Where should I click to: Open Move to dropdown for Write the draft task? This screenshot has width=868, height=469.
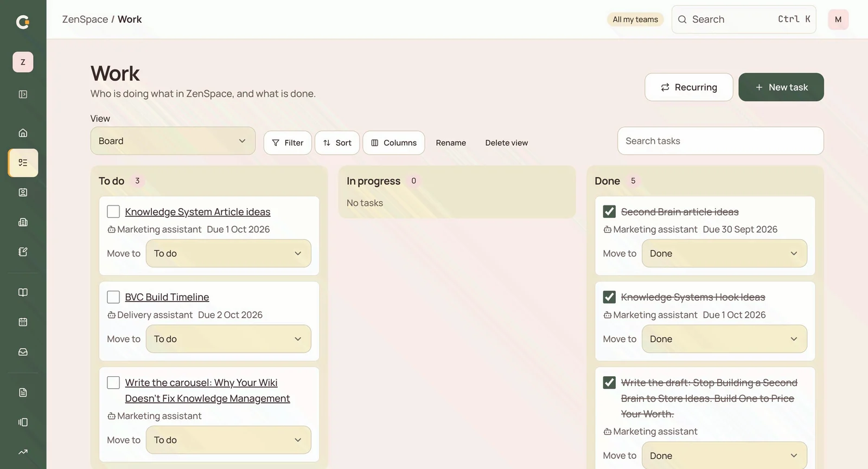(x=724, y=455)
